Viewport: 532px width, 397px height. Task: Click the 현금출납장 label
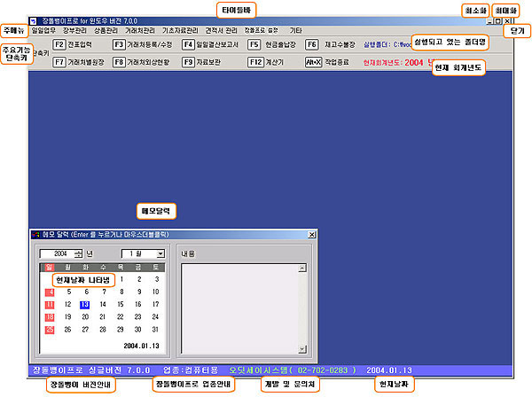tap(280, 44)
